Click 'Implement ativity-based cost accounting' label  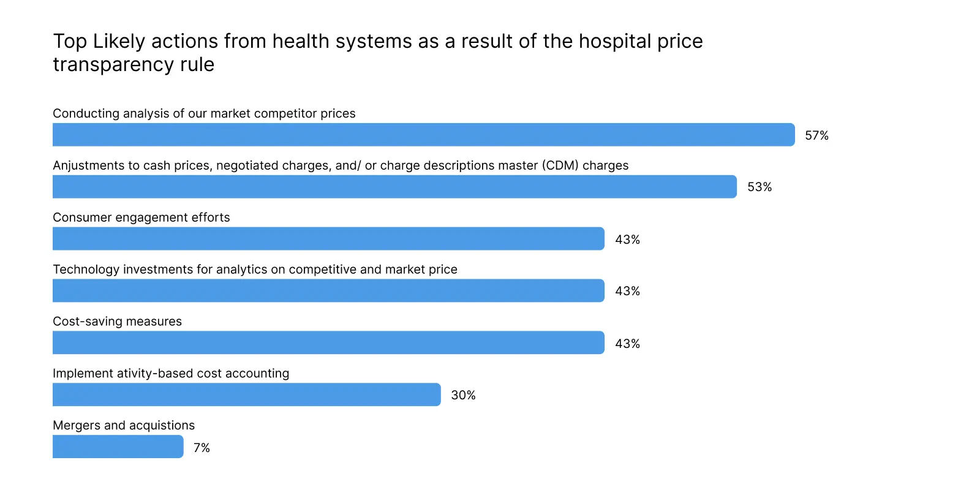tap(171, 374)
